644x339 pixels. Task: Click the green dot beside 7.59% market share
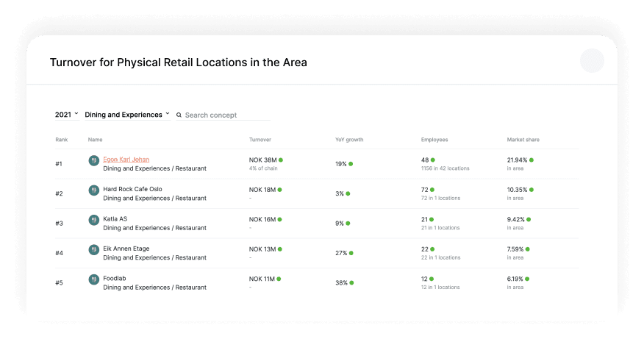click(528, 249)
